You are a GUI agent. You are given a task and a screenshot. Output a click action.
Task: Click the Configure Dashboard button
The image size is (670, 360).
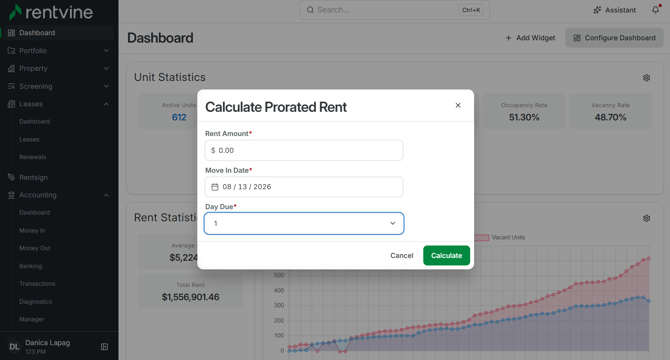(614, 38)
